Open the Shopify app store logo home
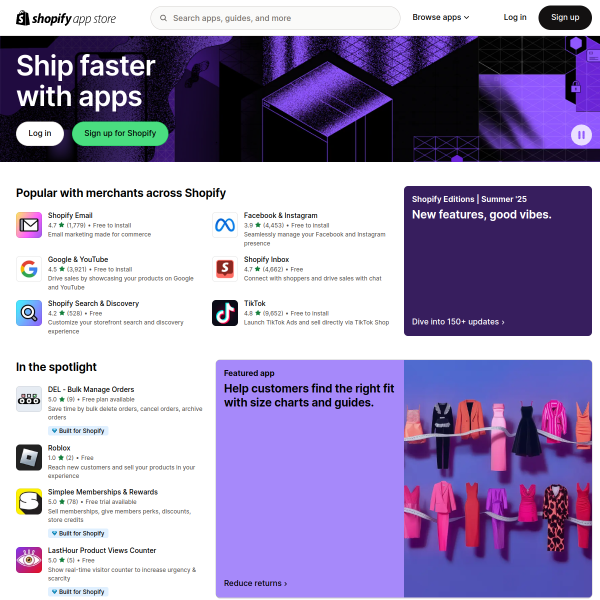600x600 pixels. click(66, 18)
